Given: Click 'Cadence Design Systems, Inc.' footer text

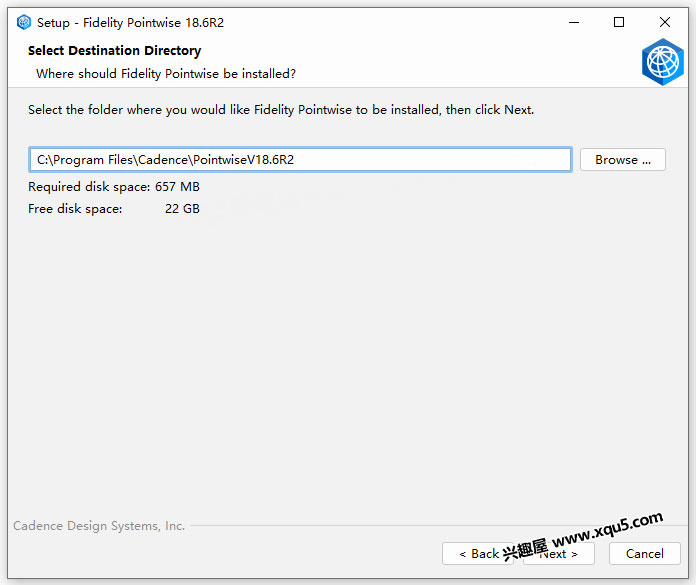Looking at the screenshot, I should coord(99,526).
